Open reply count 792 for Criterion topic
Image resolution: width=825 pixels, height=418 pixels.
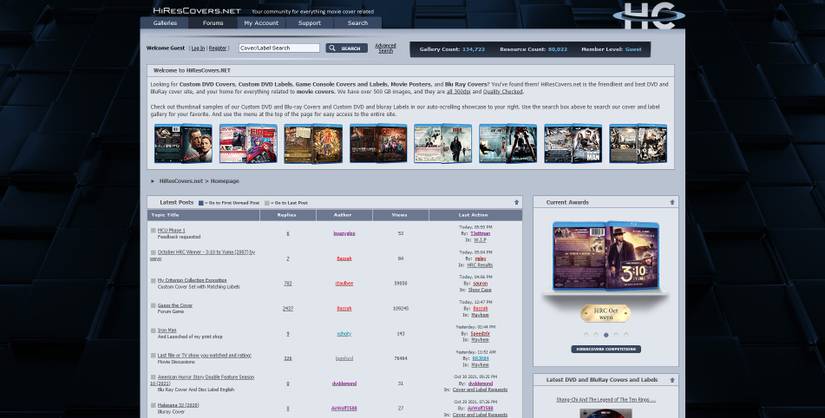[288, 283]
